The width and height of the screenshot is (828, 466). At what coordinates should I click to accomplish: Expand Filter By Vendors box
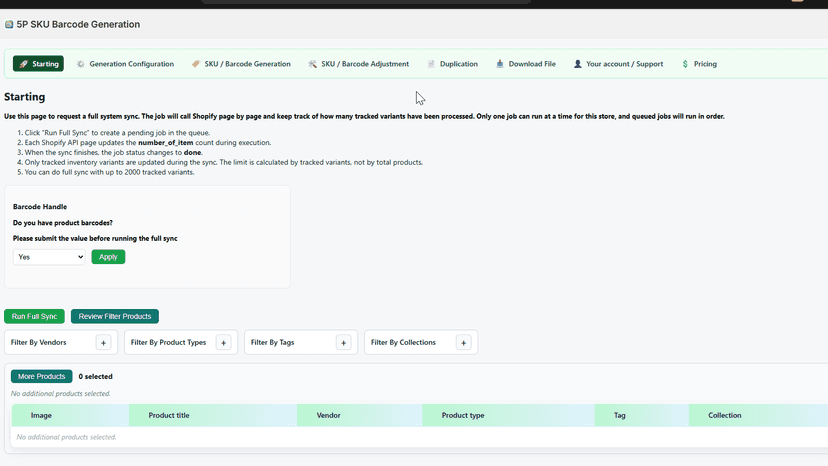(61, 342)
